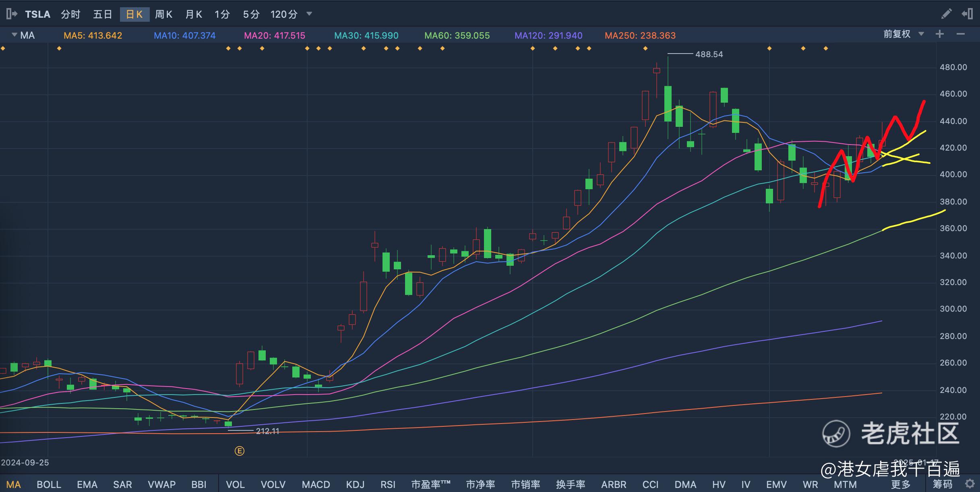This screenshot has height=492, width=980.
Task: Switch to 5分 five-minute chart
Action: 251,14
